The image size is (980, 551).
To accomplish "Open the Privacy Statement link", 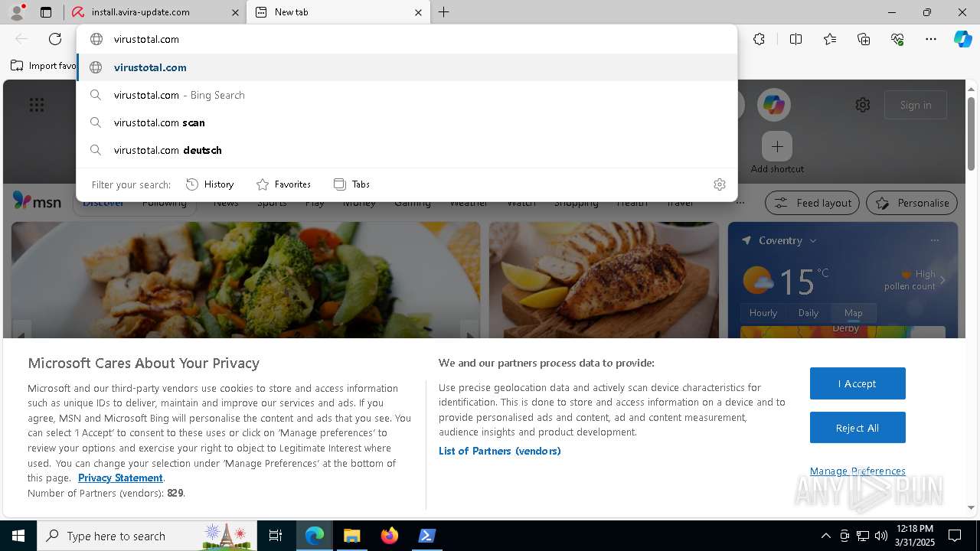I will pyautogui.click(x=120, y=478).
